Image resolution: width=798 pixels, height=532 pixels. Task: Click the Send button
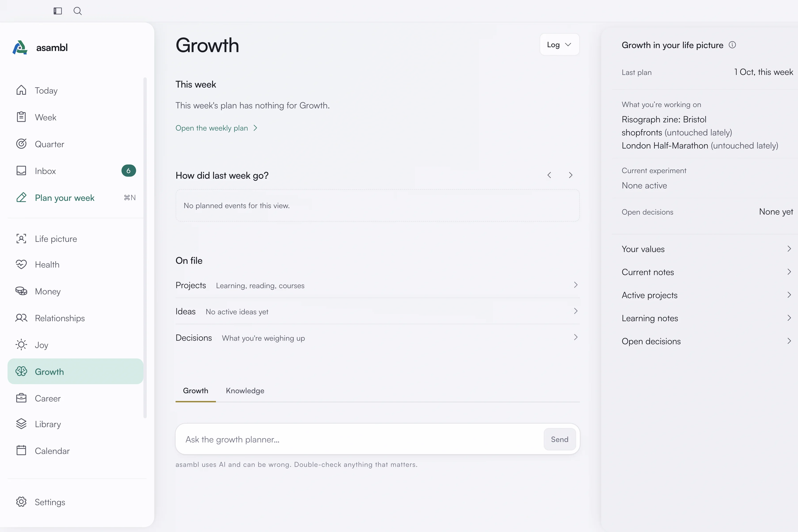click(x=559, y=439)
